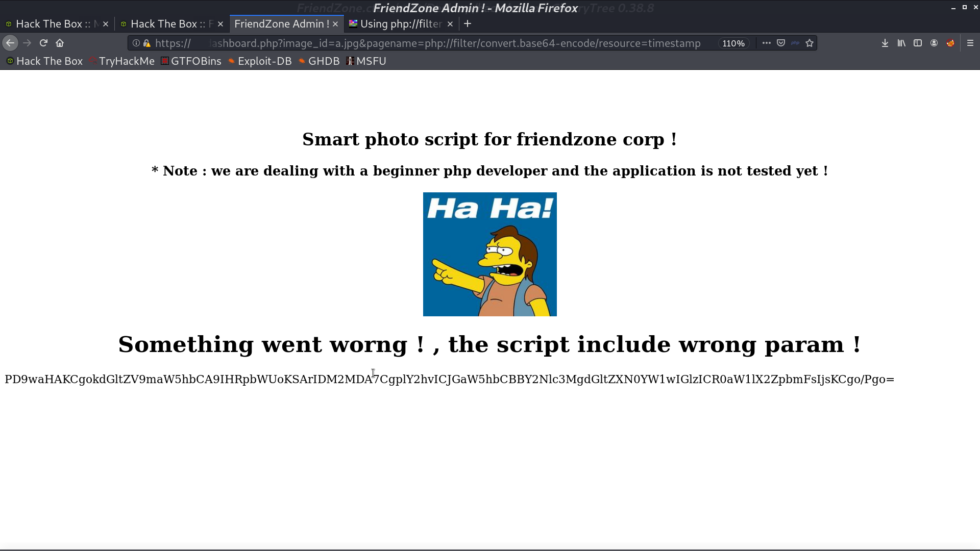Click the base64 encoded output string
The image size is (980, 551).
tap(450, 379)
